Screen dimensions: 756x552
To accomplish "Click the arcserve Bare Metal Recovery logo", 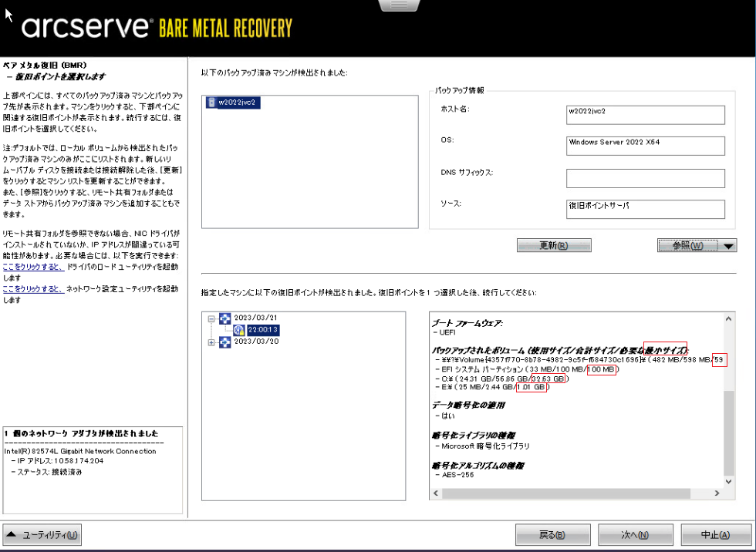I will (x=157, y=28).
